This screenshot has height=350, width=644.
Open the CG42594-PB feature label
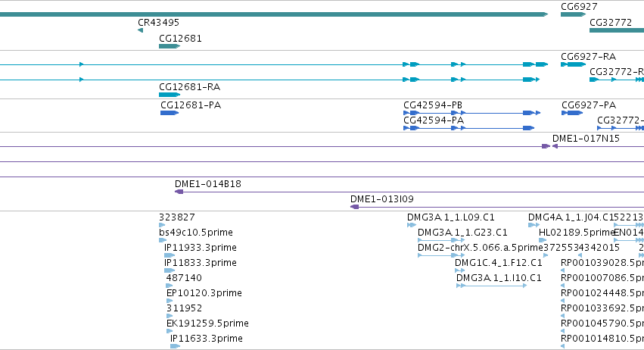tap(433, 105)
